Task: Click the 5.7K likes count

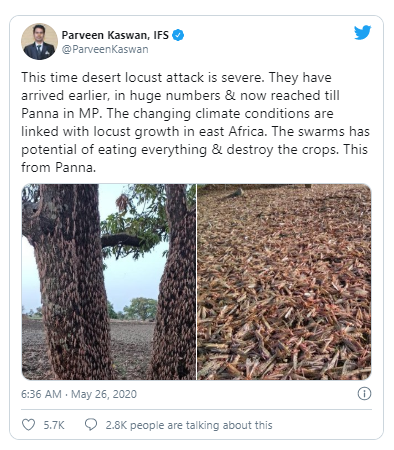Action: (x=54, y=425)
